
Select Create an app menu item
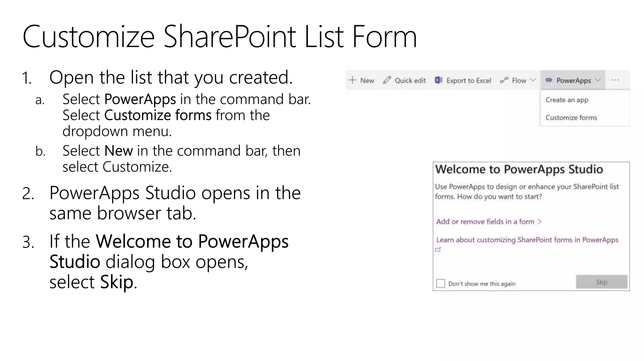(567, 100)
